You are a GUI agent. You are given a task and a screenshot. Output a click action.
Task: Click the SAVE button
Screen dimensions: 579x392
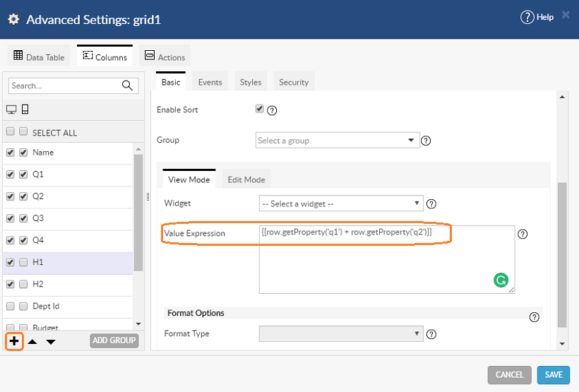click(553, 374)
